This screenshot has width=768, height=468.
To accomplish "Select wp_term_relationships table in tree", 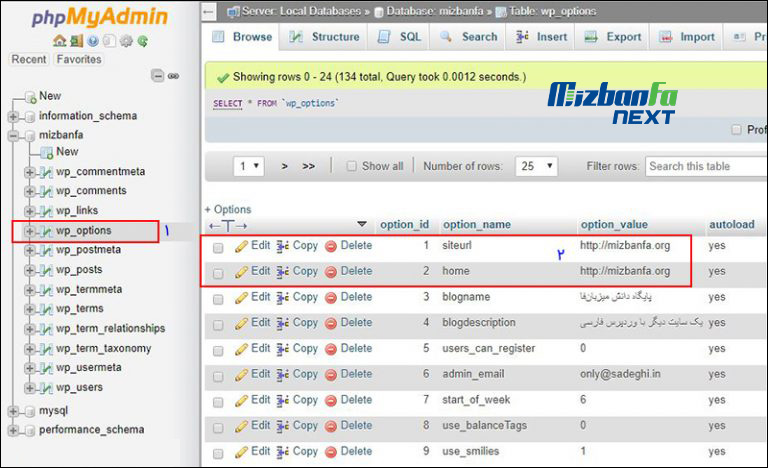I will tap(110, 329).
